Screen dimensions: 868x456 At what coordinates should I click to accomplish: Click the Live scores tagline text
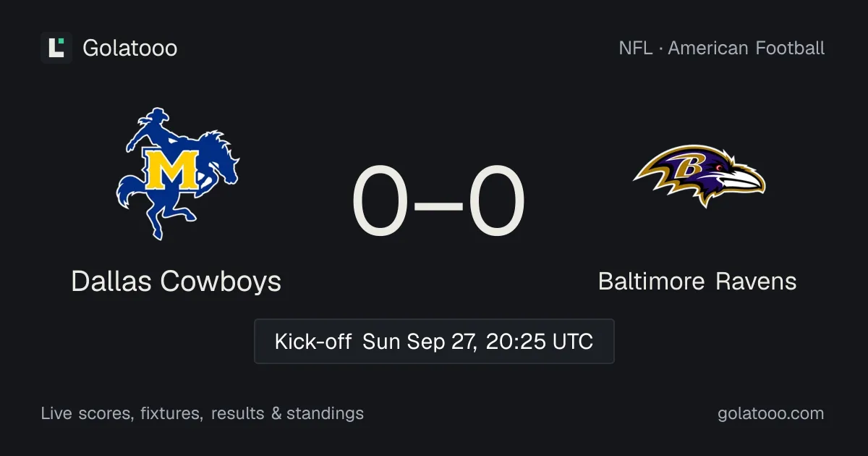(203, 413)
